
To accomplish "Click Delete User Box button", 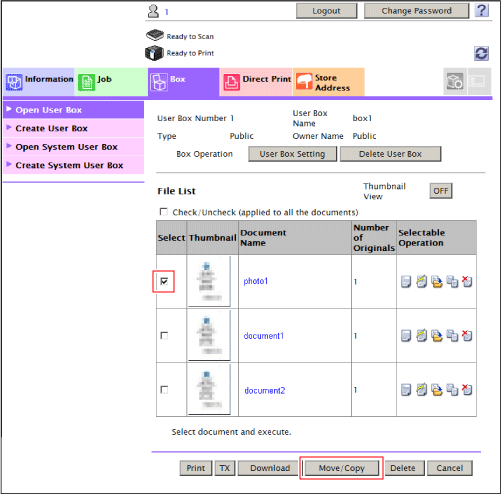I will coord(390,154).
